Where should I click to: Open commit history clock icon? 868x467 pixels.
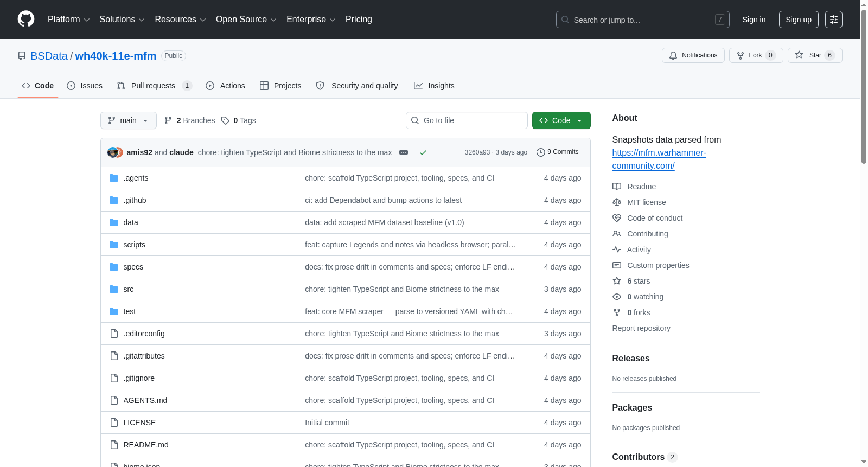coord(540,152)
